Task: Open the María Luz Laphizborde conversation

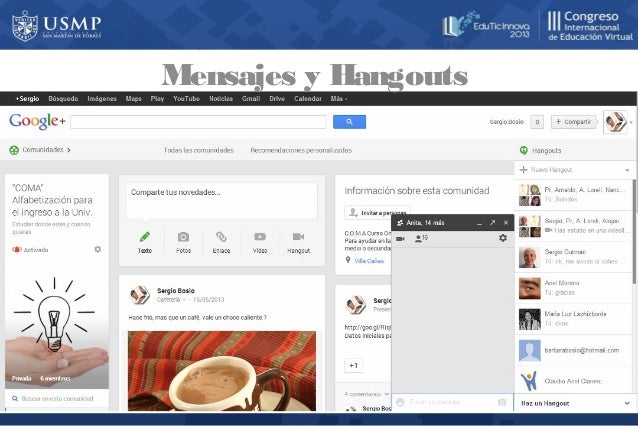Action: [x=573, y=319]
